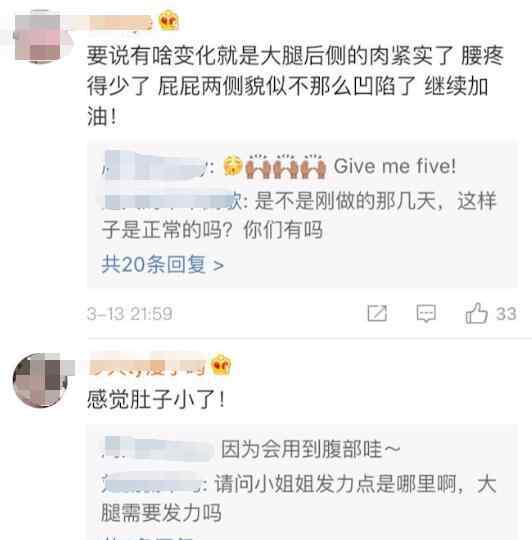
Task: Open blurred username of first commenter
Action: coord(120,22)
